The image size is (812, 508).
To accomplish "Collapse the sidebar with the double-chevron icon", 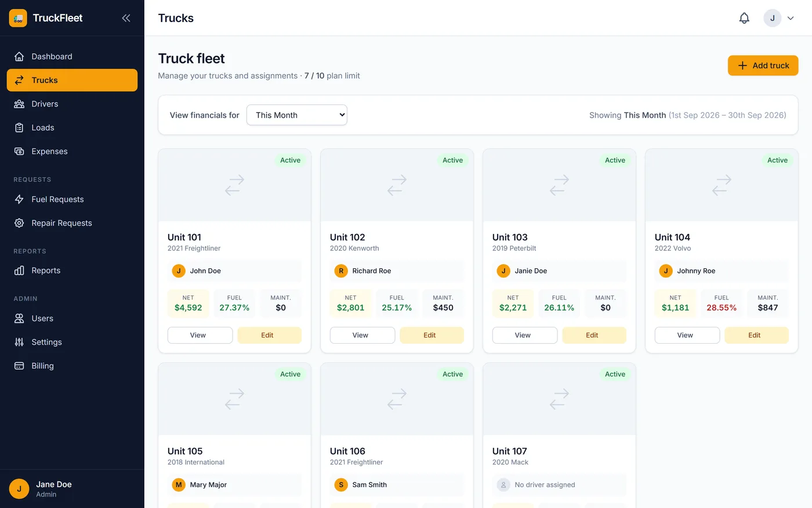I will pos(126,18).
